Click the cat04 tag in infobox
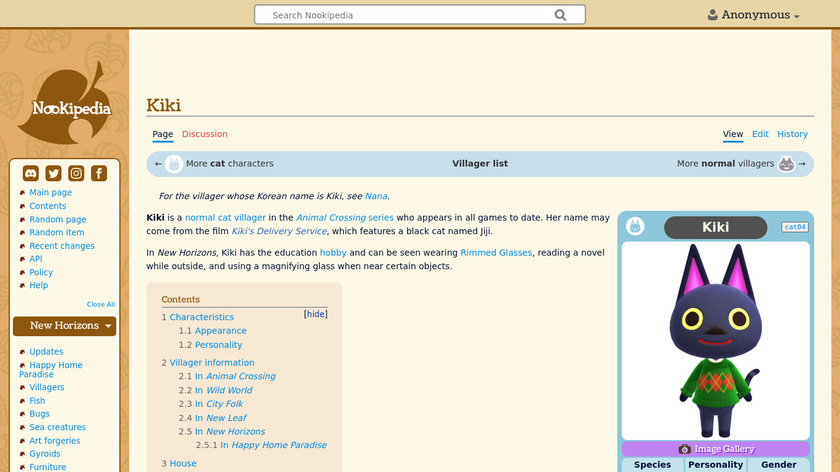Screen dimensions: 840x472 [795, 227]
